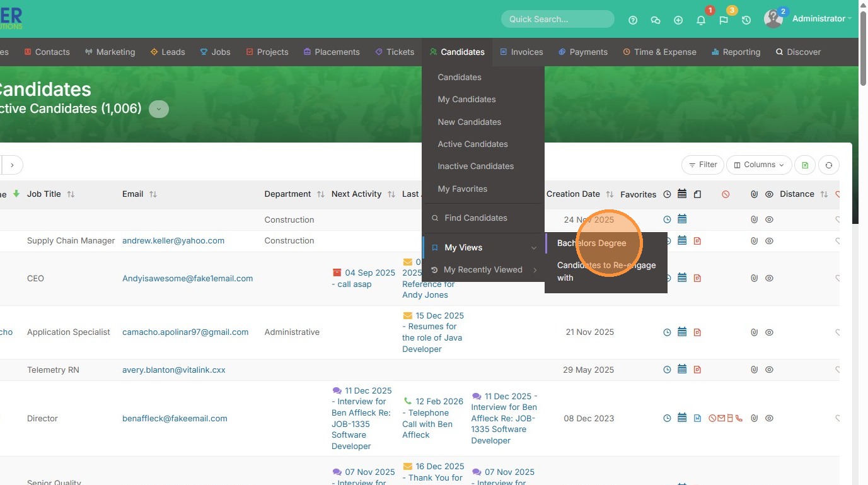This screenshot has height=485, width=868.
Task: Click the quick add plus icon
Action: (x=678, y=20)
